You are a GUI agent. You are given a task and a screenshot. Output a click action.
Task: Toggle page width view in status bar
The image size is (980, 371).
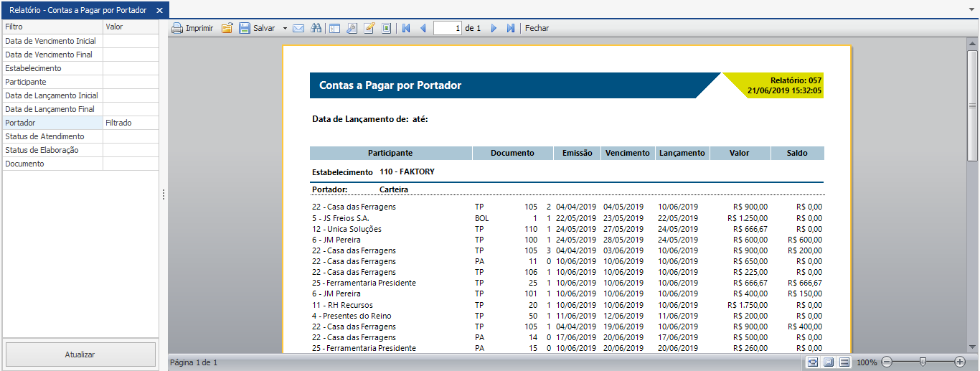point(813,362)
